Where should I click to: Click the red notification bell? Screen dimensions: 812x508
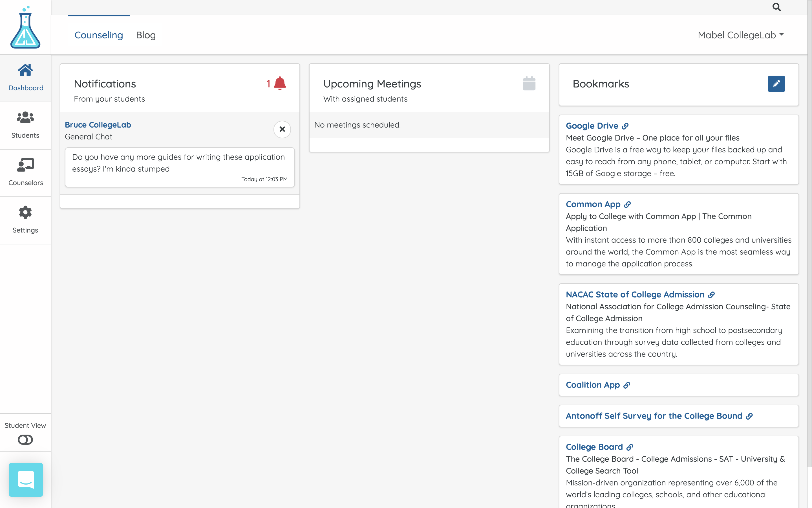tap(280, 83)
